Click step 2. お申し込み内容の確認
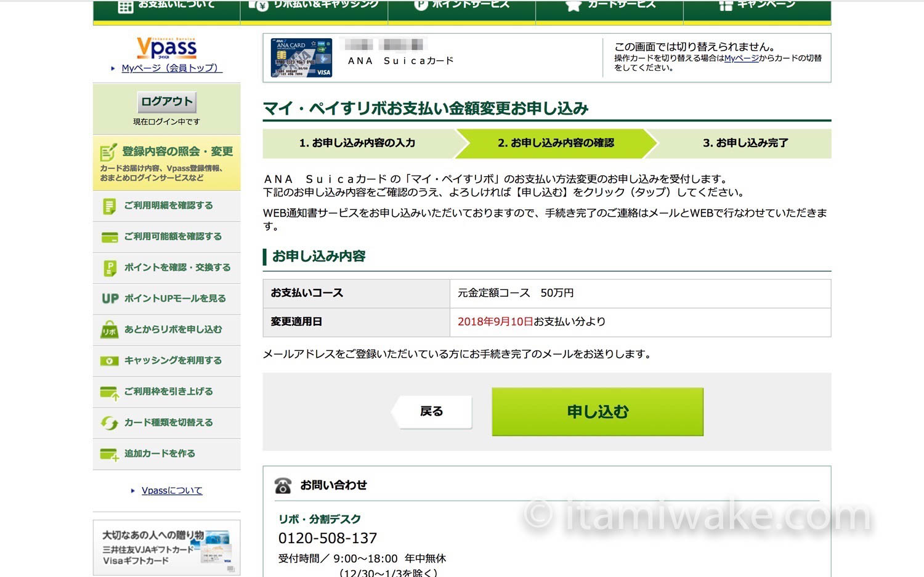This screenshot has width=924, height=577. tap(556, 143)
